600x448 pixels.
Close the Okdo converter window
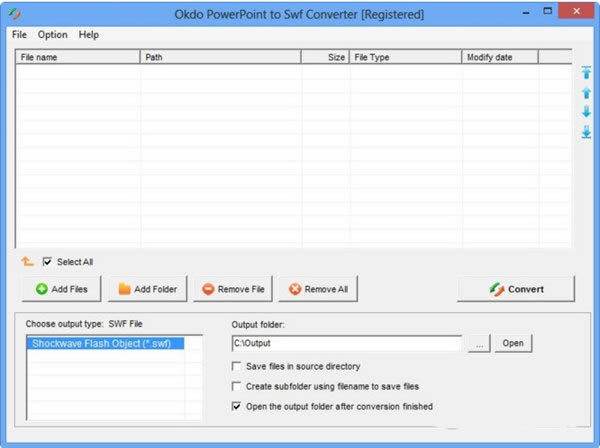[x=576, y=11]
